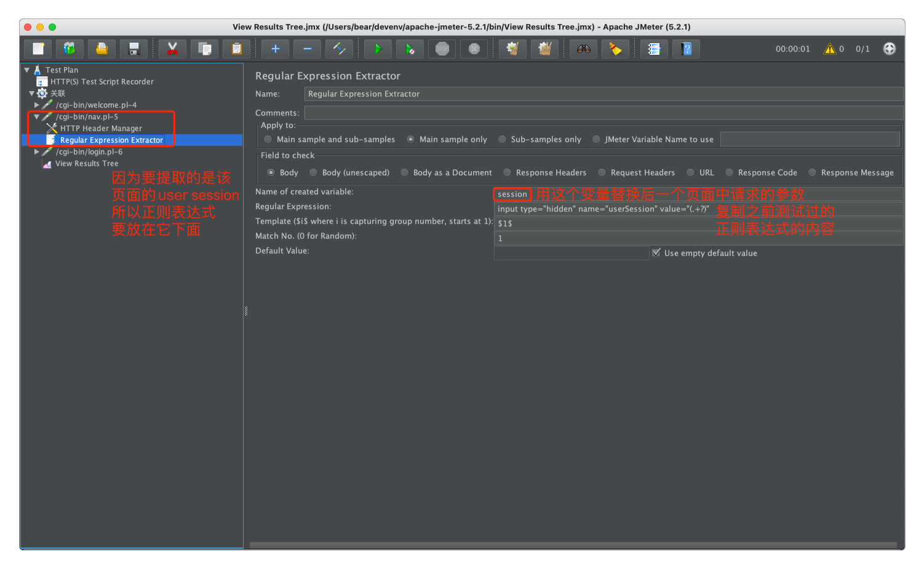Open View Results Tree listener

(87, 164)
